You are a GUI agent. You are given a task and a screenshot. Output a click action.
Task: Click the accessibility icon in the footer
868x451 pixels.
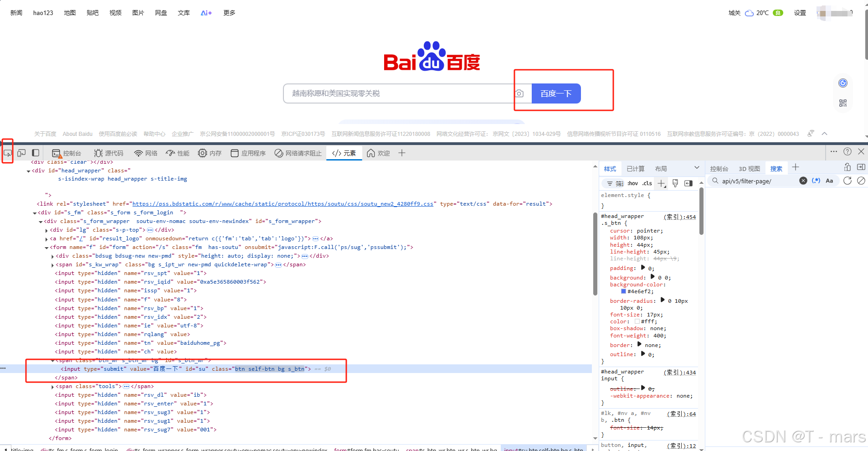point(811,133)
